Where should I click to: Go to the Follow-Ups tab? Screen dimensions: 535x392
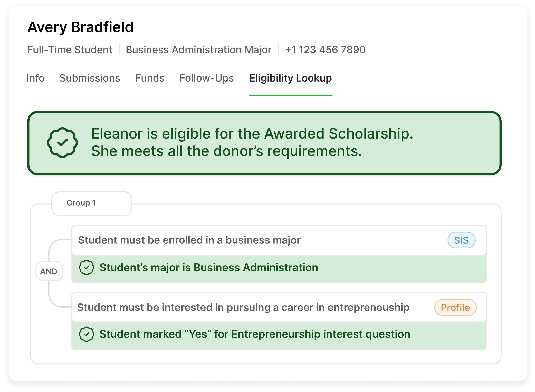pos(207,78)
